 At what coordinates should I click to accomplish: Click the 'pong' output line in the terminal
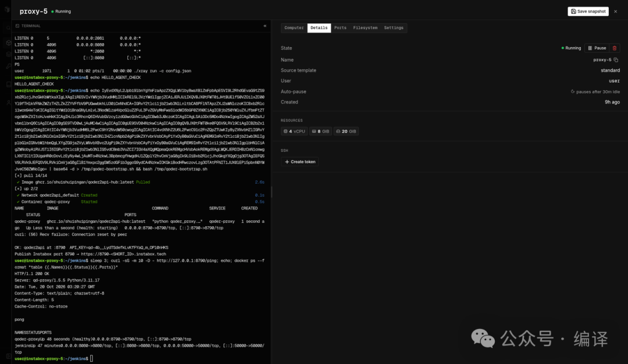click(x=19, y=320)
